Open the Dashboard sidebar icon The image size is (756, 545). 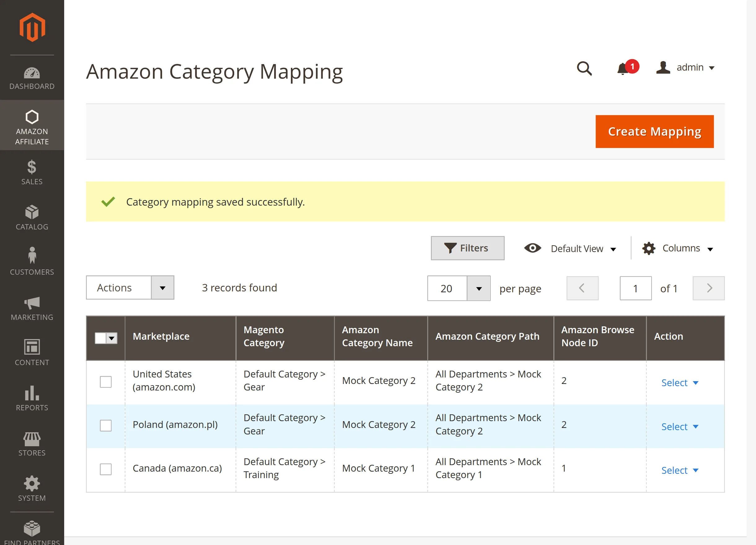click(32, 73)
